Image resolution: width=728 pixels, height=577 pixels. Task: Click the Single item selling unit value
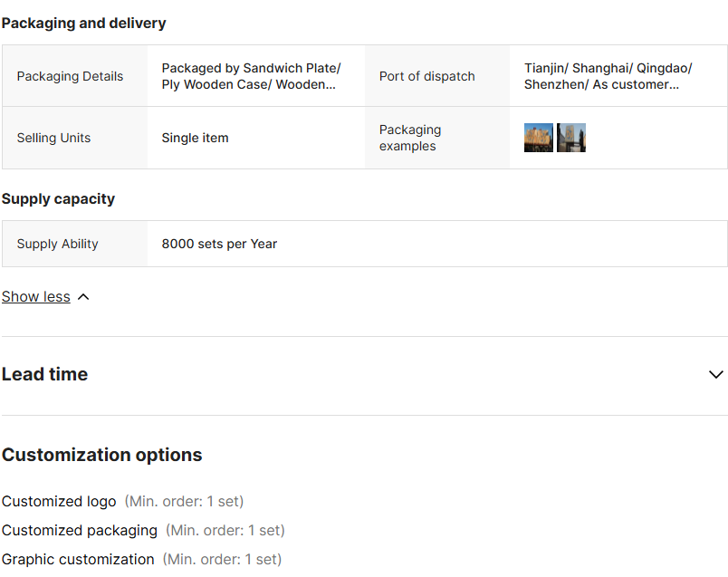195,138
